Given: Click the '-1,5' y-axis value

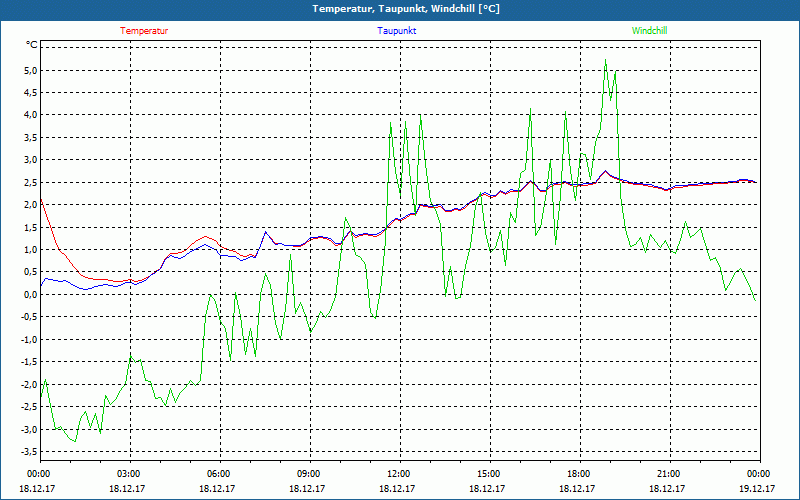Looking at the screenshot, I should point(30,362).
